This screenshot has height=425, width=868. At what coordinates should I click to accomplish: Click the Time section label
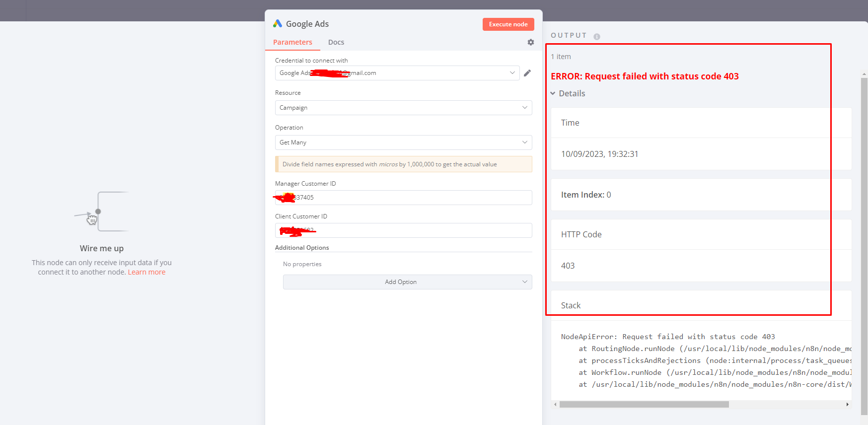(x=570, y=123)
